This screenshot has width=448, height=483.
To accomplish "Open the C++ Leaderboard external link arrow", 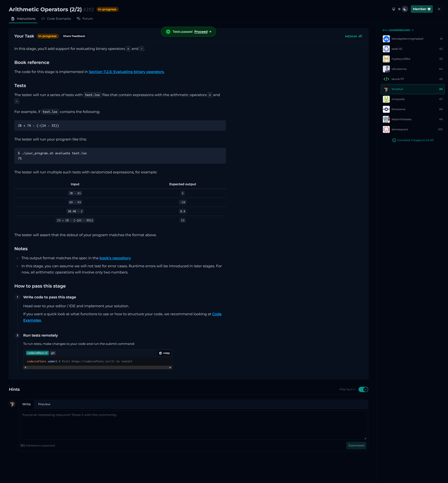I will (412, 30).
